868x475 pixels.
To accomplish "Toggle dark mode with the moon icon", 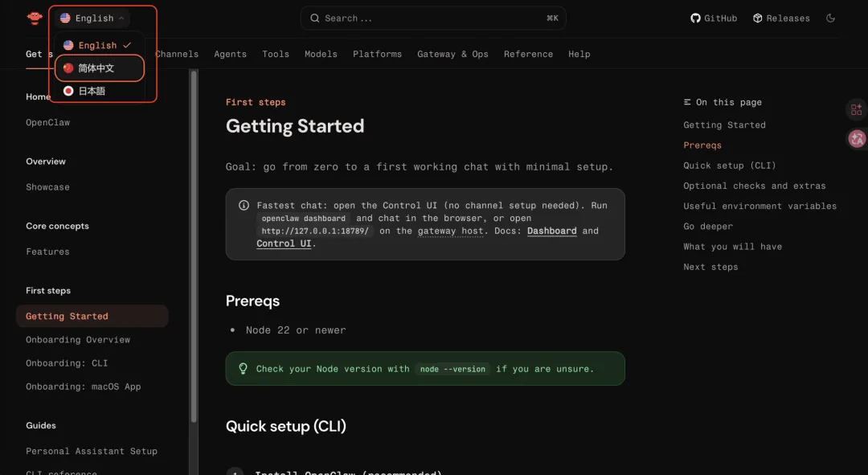I will pyautogui.click(x=831, y=18).
